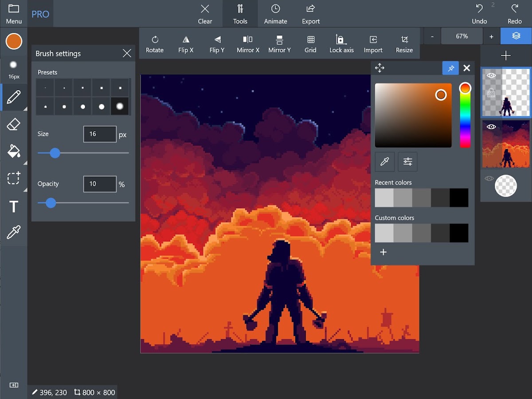532x399 pixels.
Task: Open the Menu folder
Action: coord(14,14)
